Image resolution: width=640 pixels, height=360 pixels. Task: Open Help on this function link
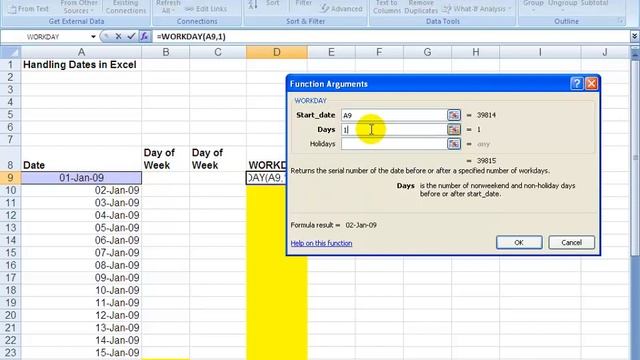(x=321, y=243)
